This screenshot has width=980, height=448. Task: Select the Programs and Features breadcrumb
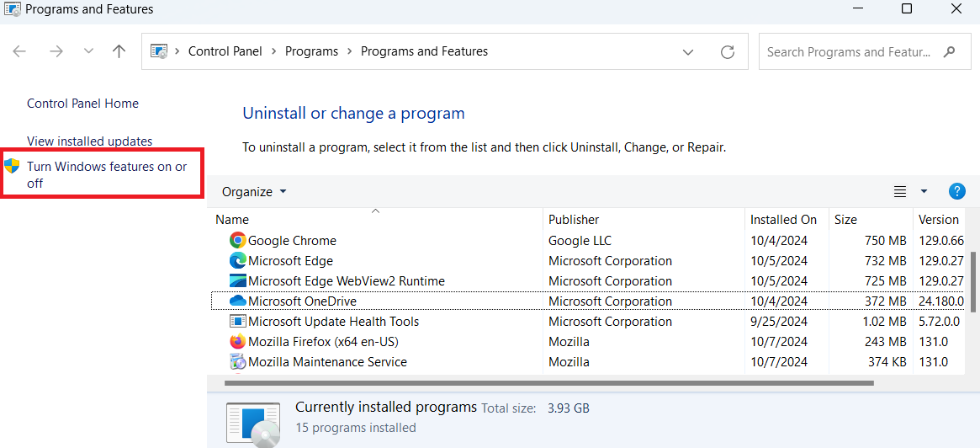(x=424, y=51)
